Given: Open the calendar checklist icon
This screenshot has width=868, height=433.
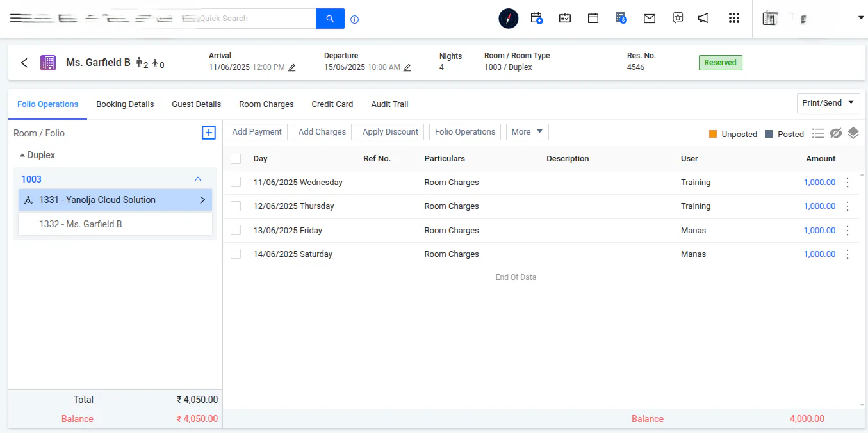Looking at the screenshot, I should (565, 19).
